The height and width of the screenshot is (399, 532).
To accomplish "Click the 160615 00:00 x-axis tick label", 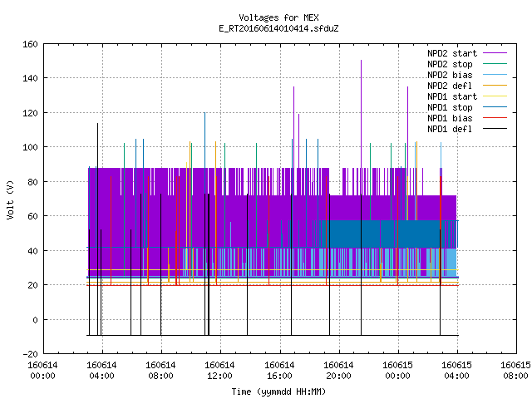I will click(397, 371).
